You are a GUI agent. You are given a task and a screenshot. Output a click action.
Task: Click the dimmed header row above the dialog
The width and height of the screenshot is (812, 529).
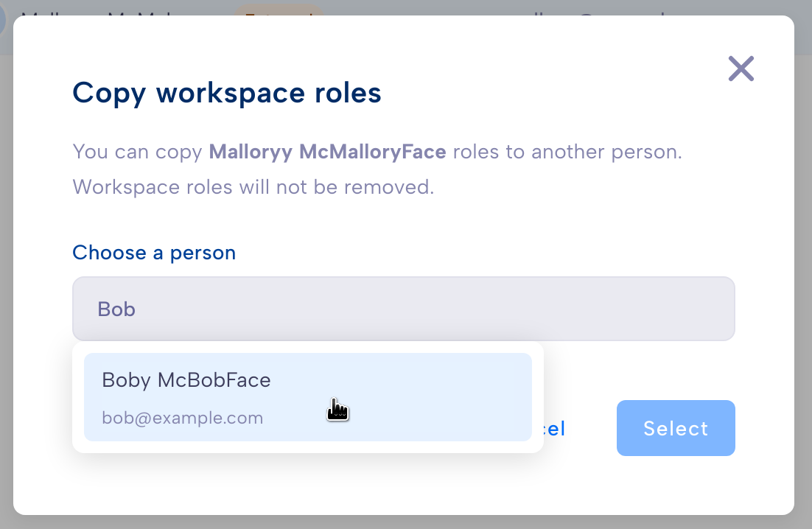tap(406, 7)
